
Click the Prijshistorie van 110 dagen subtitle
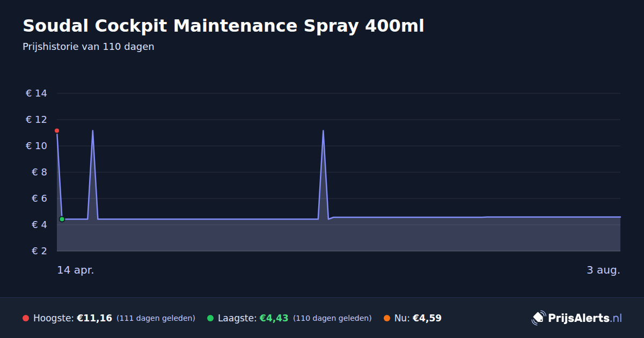click(89, 47)
